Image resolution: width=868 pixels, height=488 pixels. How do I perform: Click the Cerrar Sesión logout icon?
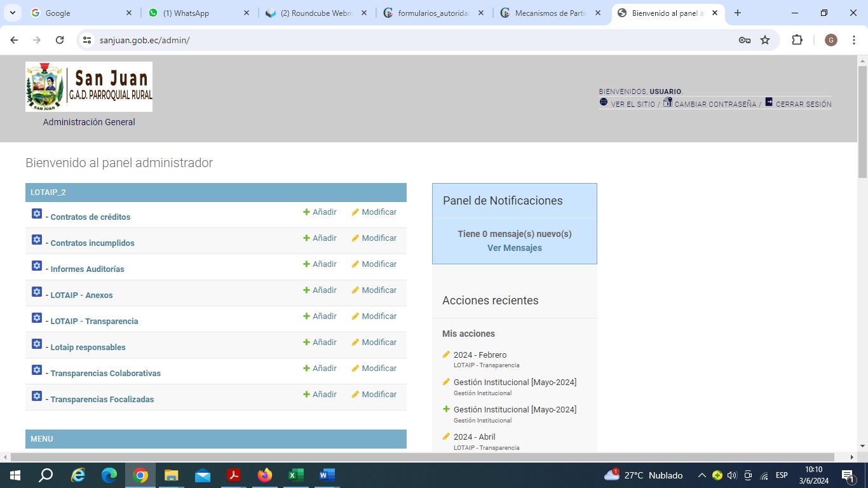click(x=769, y=102)
